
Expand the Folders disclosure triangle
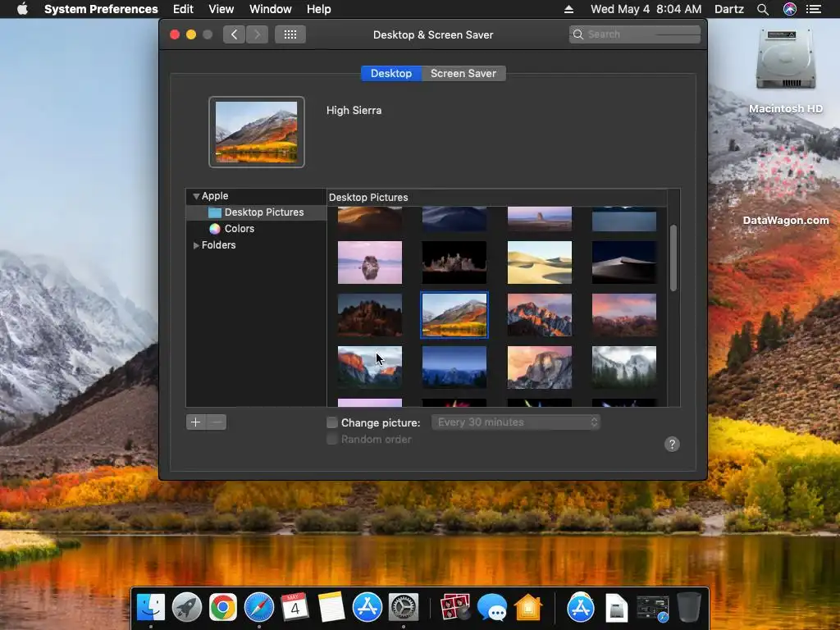[x=196, y=244]
